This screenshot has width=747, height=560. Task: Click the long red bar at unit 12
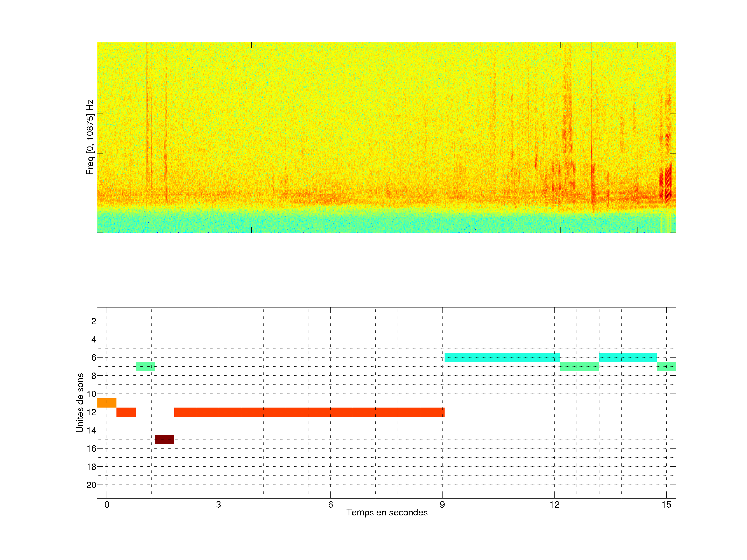pos(309,412)
